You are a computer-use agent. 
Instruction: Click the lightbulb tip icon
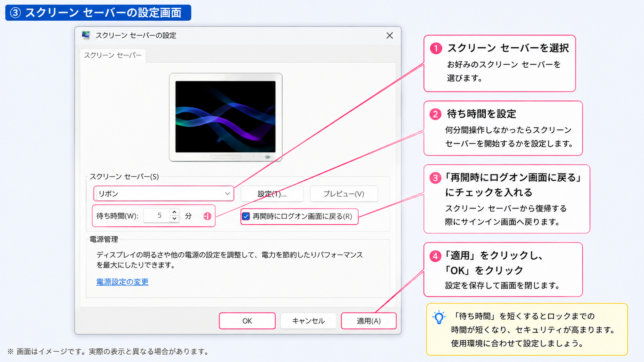(439, 318)
